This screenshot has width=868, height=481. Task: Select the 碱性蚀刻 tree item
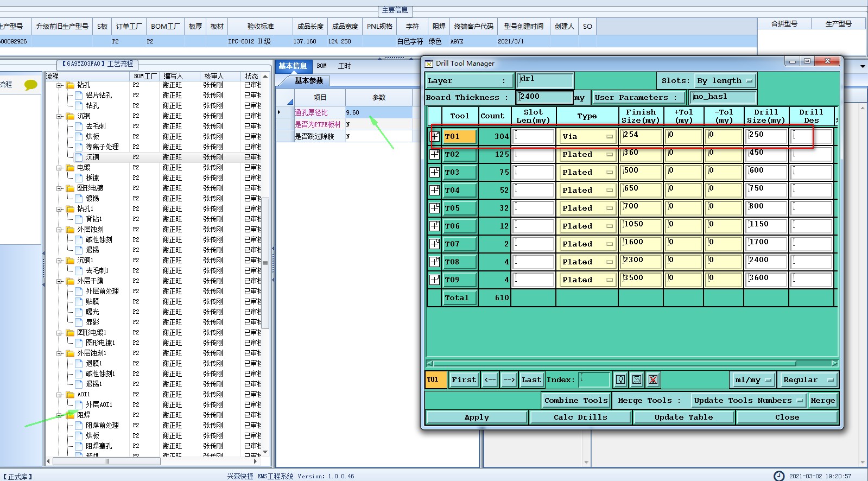coord(99,240)
